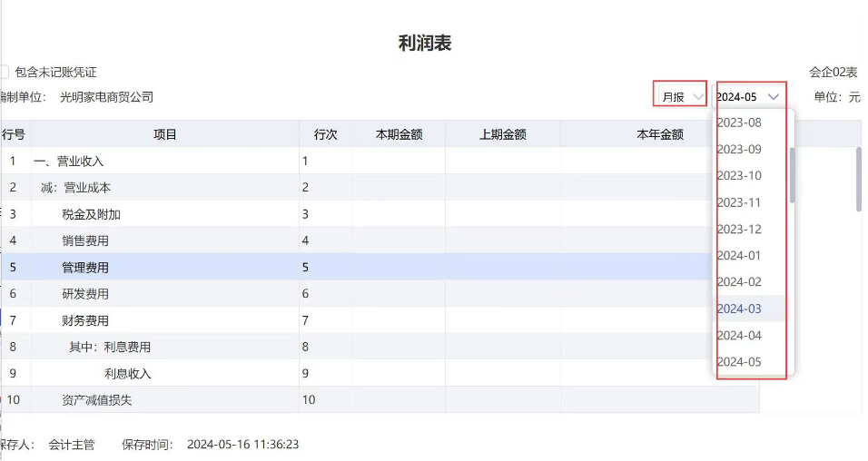
Task: Select the 利息收入 row
Action: pos(128,374)
